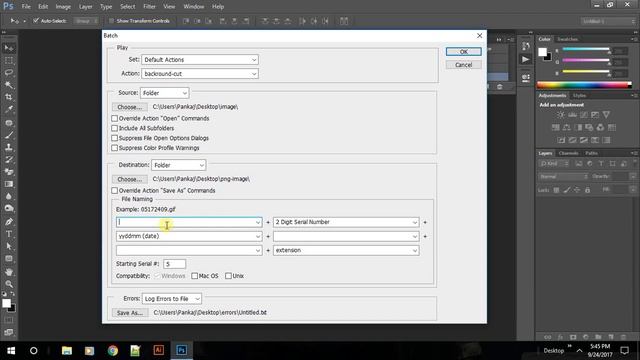The width and height of the screenshot is (640, 360).
Task: Click the Brightness/Contrast adjustment icon
Action: coord(561,115)
